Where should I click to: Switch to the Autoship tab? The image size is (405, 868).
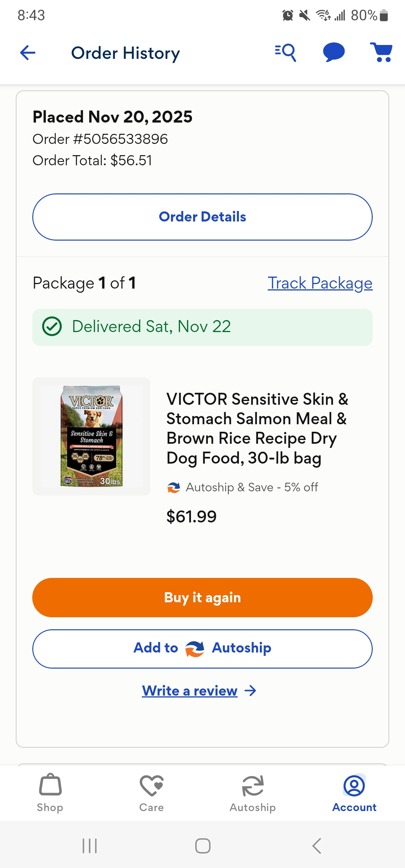tap(253, 793)
